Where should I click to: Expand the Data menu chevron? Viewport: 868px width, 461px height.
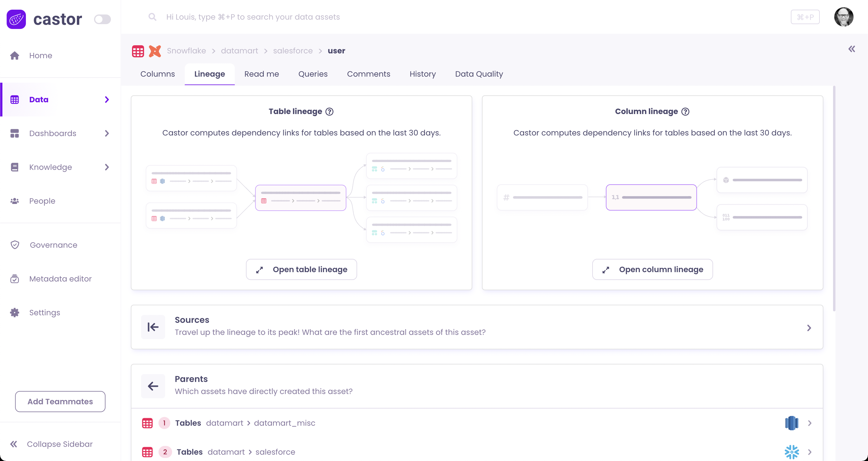click(x=107, y=100)
